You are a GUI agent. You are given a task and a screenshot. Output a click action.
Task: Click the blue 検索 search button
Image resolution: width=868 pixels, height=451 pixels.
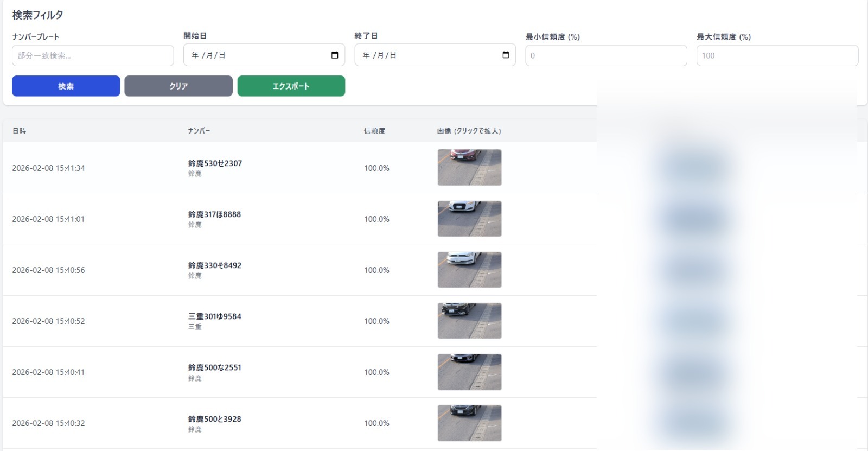(66, 86)
